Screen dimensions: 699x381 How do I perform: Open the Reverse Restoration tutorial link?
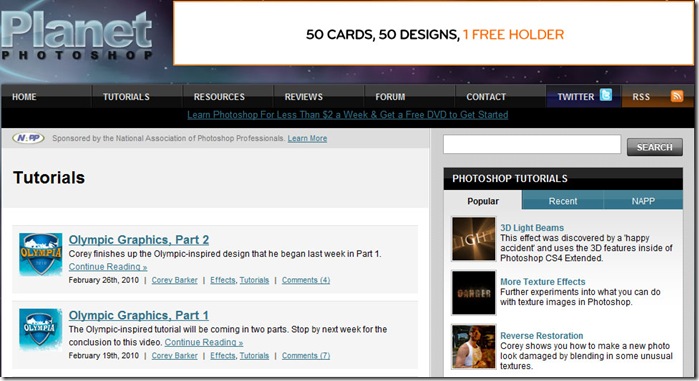[542, 336]
